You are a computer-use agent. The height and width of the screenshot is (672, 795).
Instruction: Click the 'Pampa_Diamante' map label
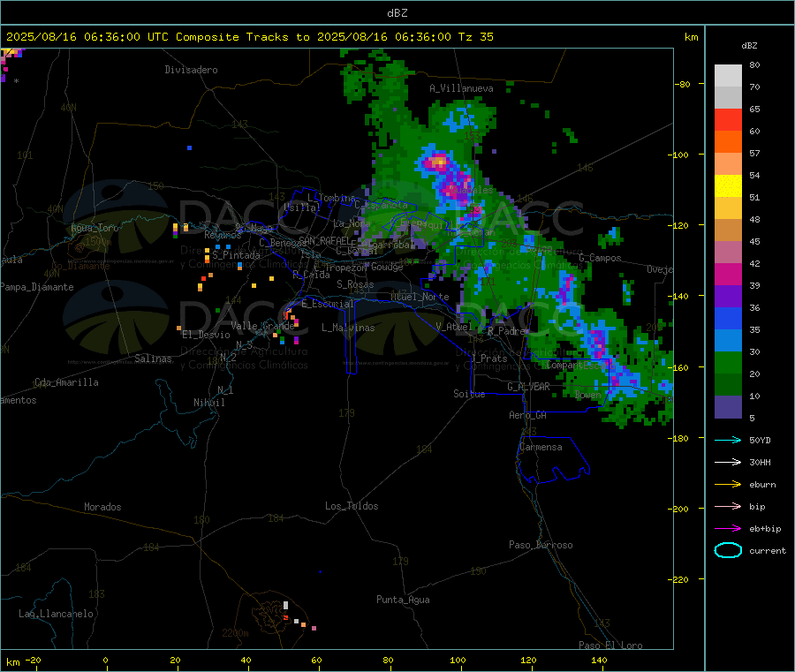37,287
